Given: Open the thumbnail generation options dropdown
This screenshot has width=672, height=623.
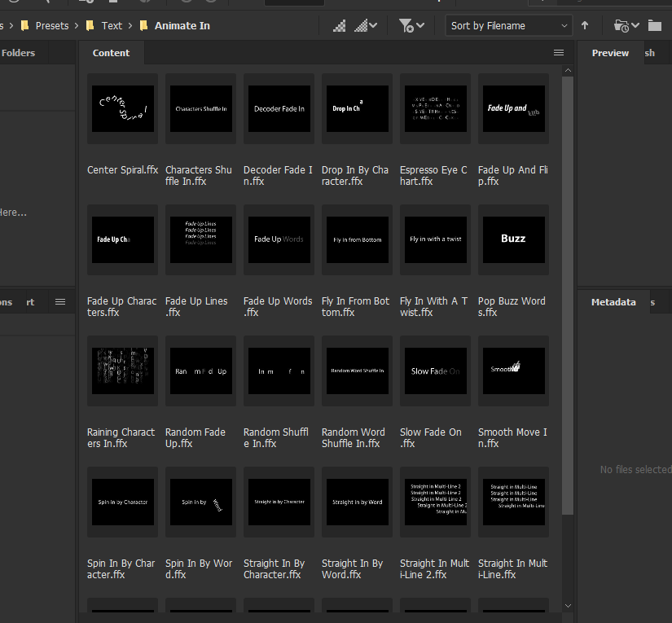Looking at the screenshot, I should click(366, 26).
